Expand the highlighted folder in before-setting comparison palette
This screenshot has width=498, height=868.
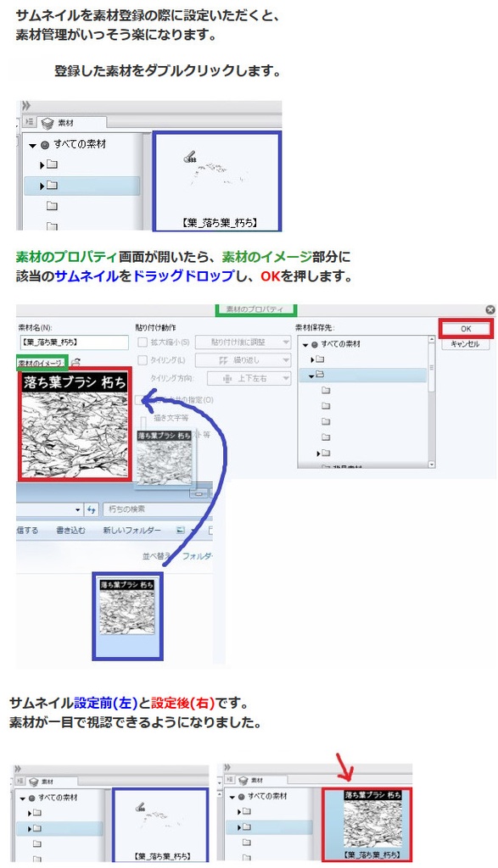30,829
